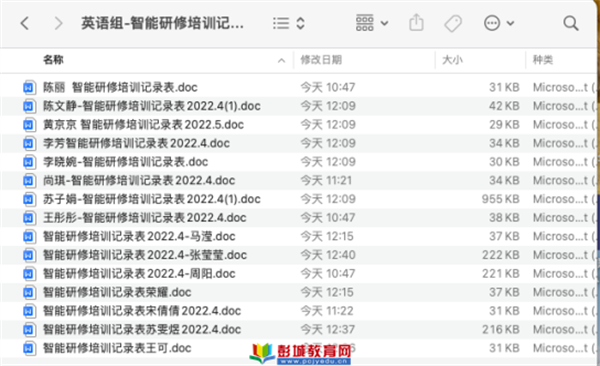Screen dimensions: 600x366
Task: Open the Share toolbar icon
Action: point(416,23)
